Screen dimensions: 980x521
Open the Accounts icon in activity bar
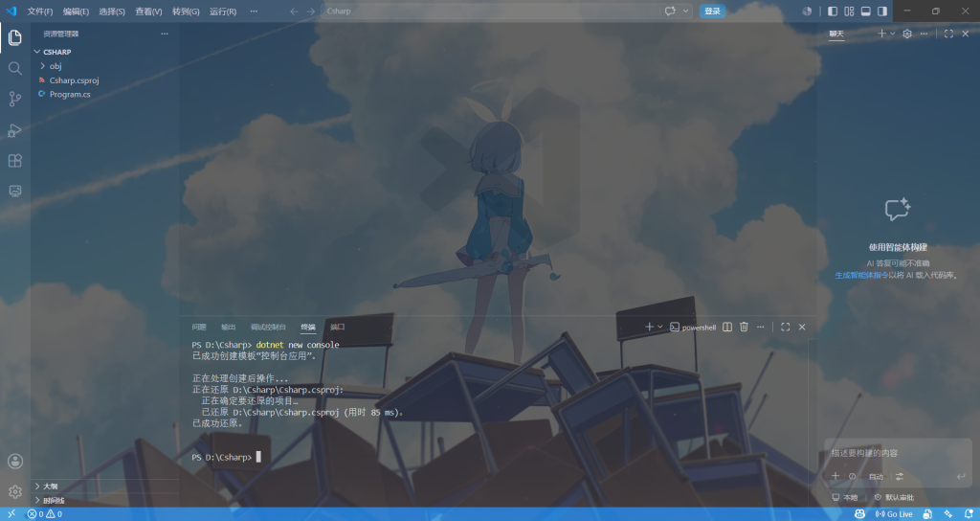(15, 461)
